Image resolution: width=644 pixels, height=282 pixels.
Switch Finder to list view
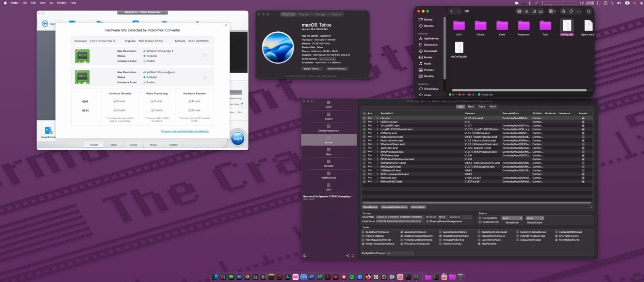coord(526,11)
